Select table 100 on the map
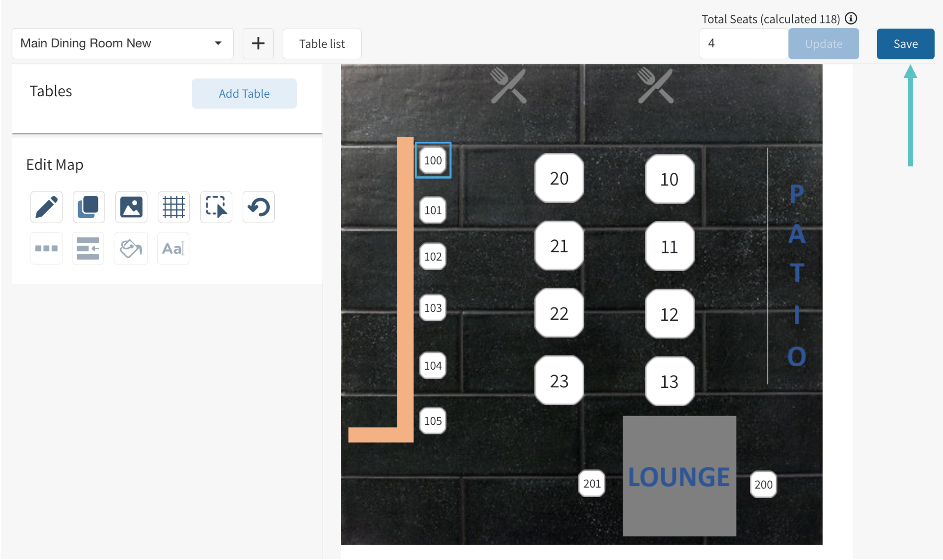The height and width of the screenshot is (560, 943). (433, 160)
